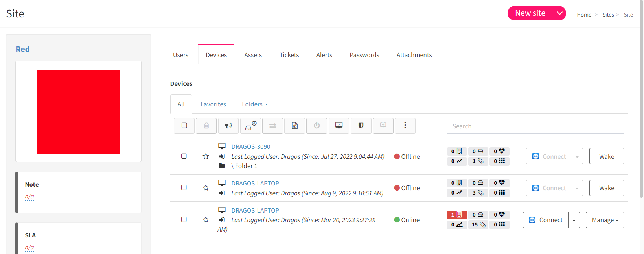
Task: Toggle the select-all devices checkbox in toolbar
Action: [x=184, y=126]
